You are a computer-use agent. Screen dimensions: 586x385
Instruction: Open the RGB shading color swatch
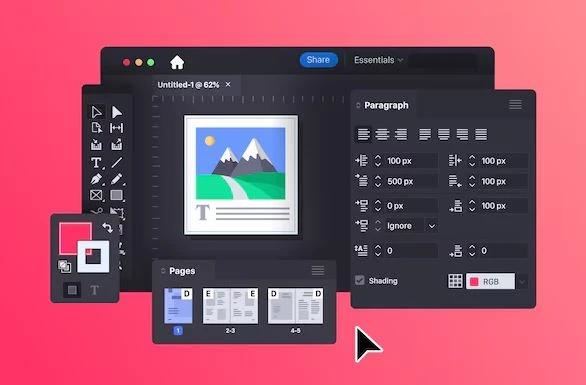[x=490, y=281]
